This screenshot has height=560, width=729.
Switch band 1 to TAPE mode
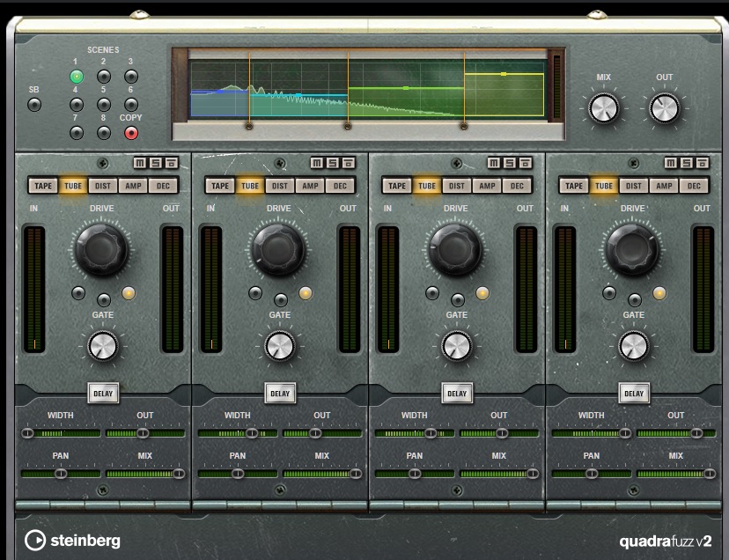pos(43,186)
